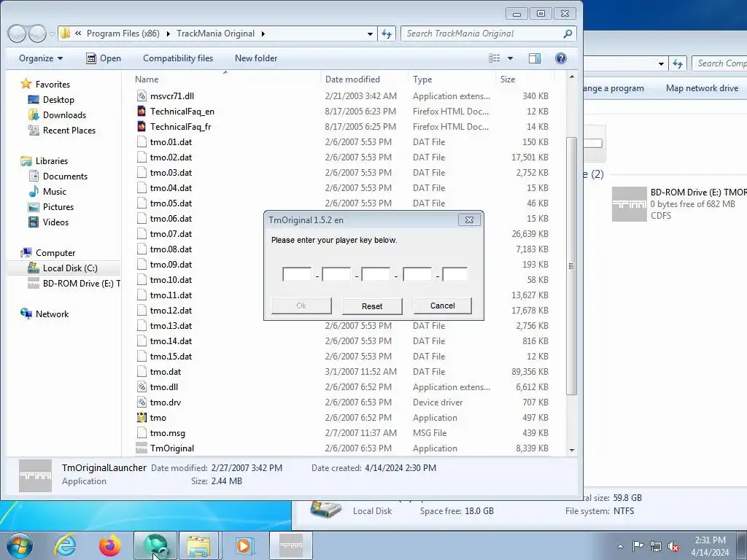Screen dimensions: 747x560
Task: Go back with the Back arrow
Action: pos(18,34)
